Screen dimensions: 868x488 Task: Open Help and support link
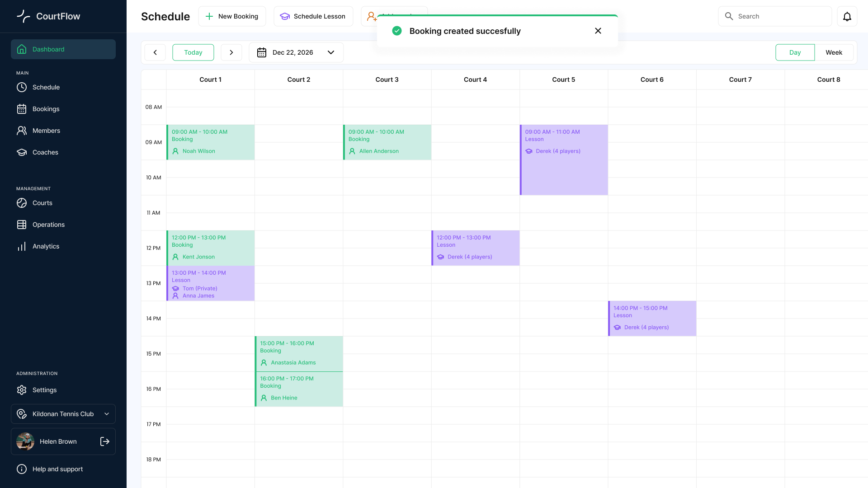[63, 469]
